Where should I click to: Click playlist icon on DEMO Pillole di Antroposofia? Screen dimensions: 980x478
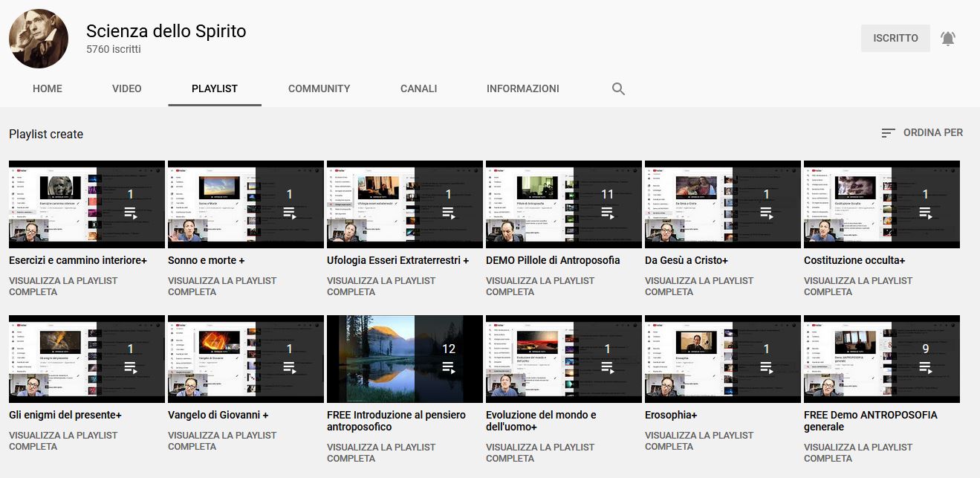pyautogui.click(x=608, y=213)
